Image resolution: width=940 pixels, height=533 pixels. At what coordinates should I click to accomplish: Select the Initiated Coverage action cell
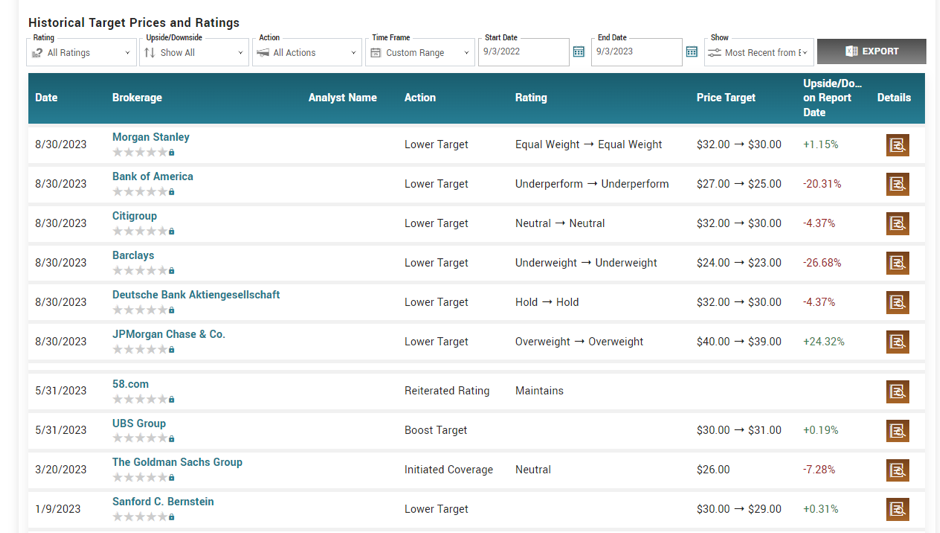coord(448,469)
